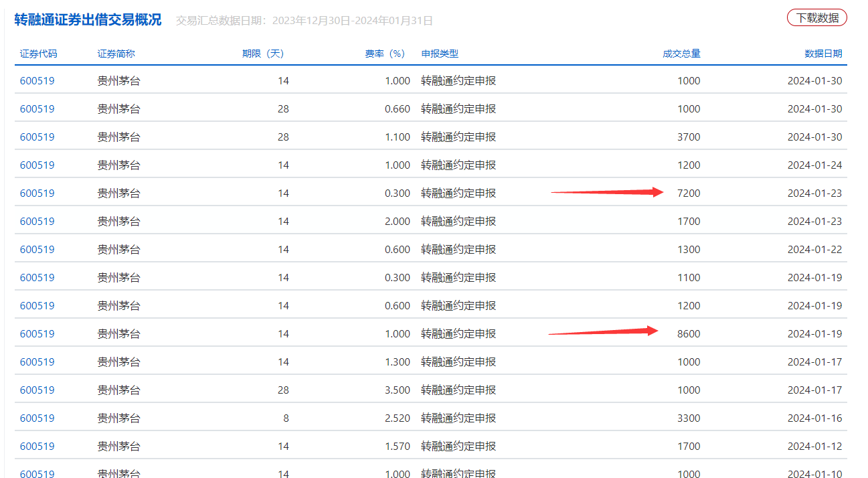The width and height of the screenshot is (868, 478).
Task: Select the volume value 1100
Action: pos(689,278)
